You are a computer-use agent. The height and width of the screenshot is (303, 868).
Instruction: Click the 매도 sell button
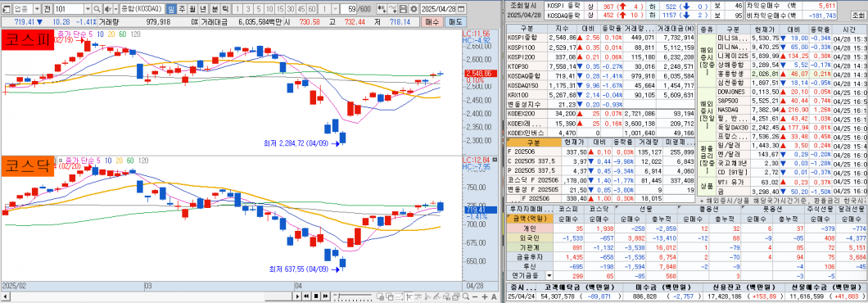click(455, 22)
